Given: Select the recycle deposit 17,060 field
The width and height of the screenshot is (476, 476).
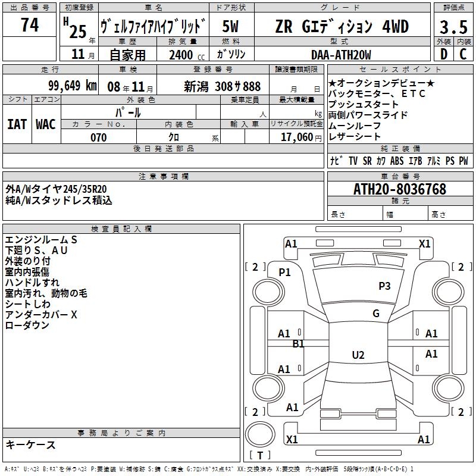Looking at the screenshot, I should tap(296, 137).
